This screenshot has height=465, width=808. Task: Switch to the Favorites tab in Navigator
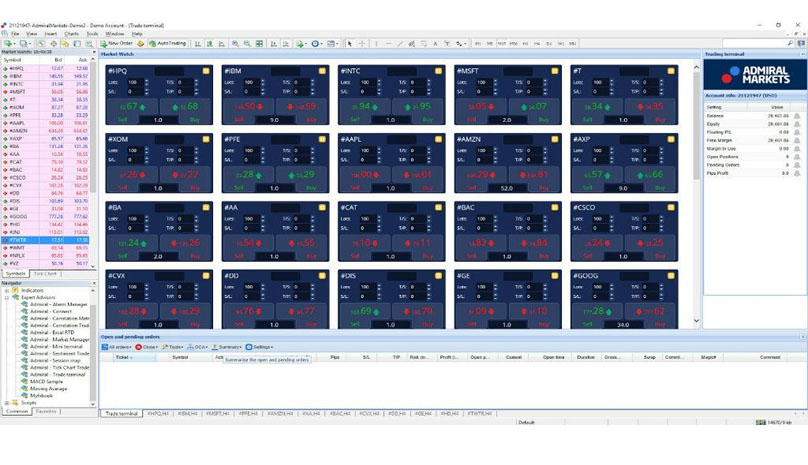pyautogui.click(x=46, y=411)
